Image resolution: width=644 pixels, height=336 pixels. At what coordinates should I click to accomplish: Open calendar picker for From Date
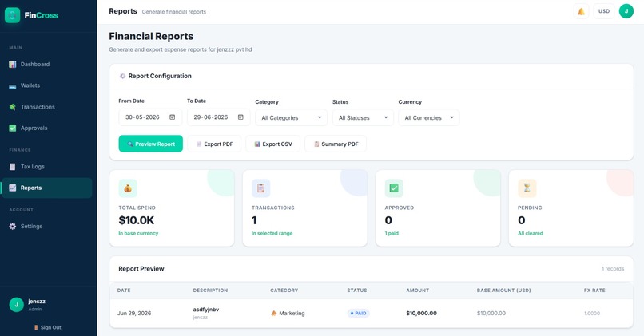click(173, 117)
